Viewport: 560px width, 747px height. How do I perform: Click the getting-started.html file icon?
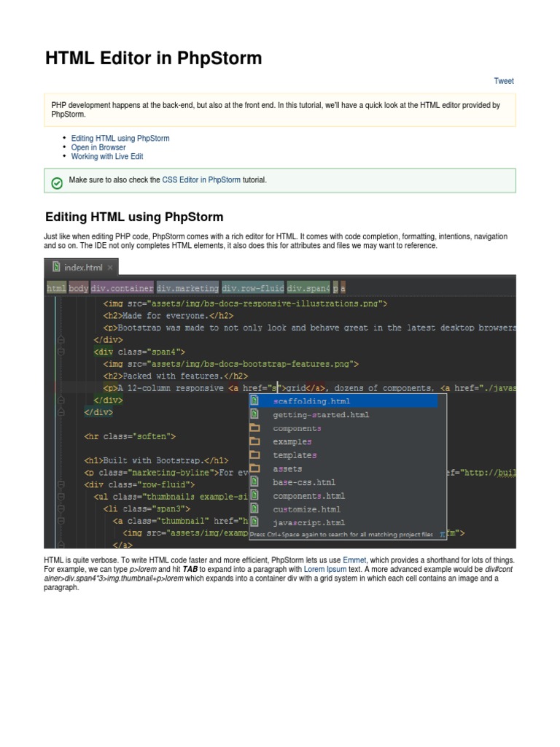tap(254, 414)
